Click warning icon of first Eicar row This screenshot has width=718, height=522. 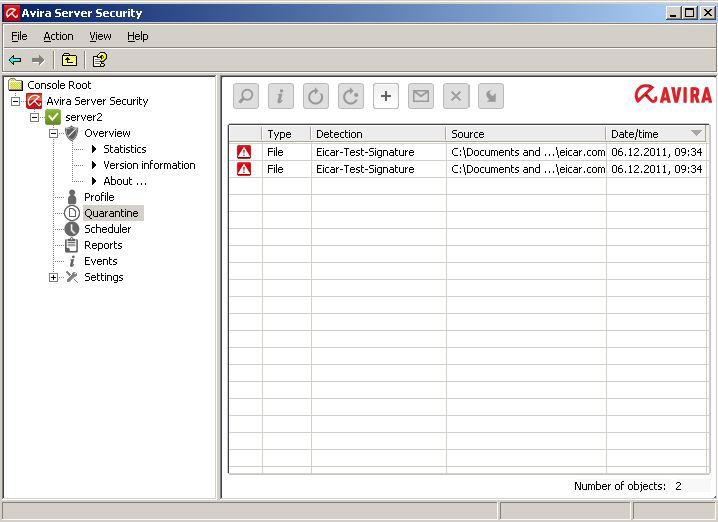(x=244, y=152)
